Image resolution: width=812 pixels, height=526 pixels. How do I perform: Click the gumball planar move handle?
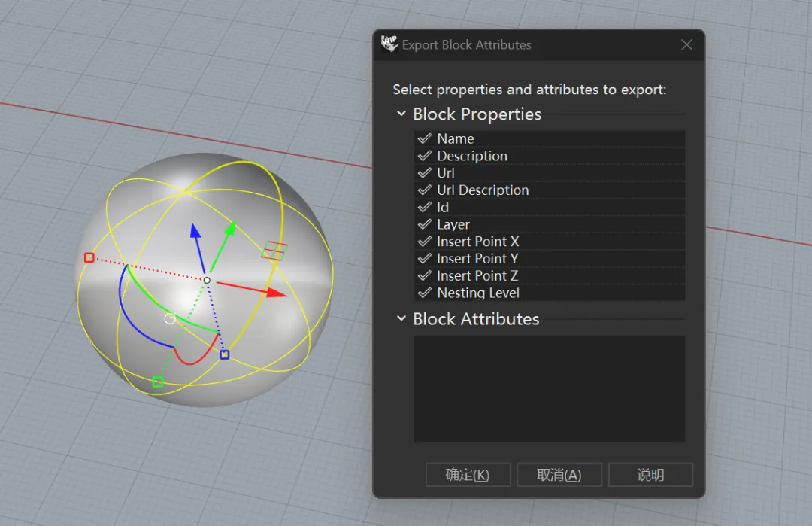[x=274, y=251]
